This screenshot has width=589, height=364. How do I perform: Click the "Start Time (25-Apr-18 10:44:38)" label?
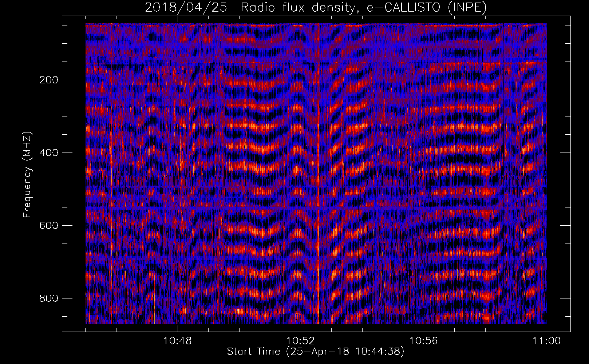pos(316,352)
